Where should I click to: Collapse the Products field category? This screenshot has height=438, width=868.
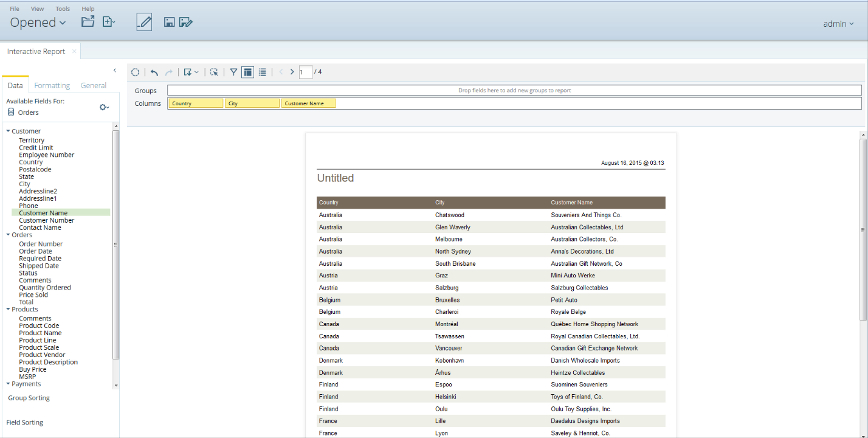(x=9, y=310)
